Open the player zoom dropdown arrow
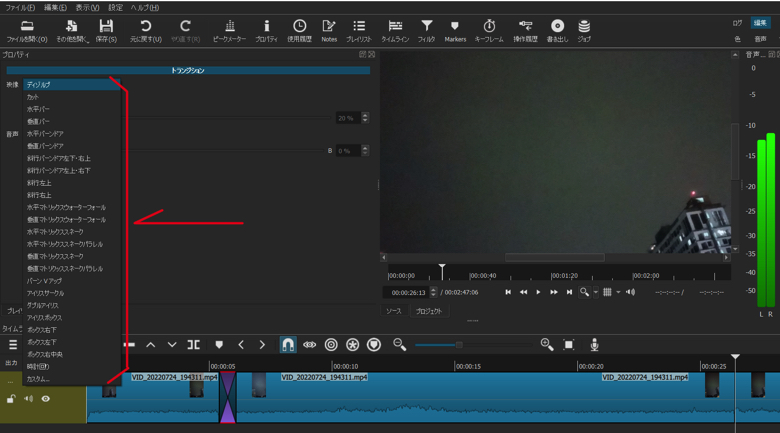This screenshot has height=433, width=780. click(x=595, y=292)
